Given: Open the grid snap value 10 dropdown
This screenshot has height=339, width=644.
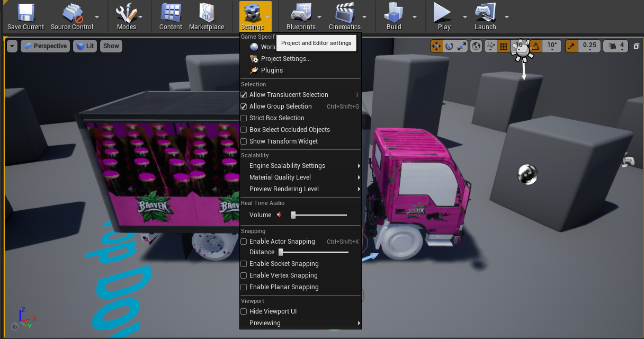Looking at the screenshot, I should click(520, 46).
